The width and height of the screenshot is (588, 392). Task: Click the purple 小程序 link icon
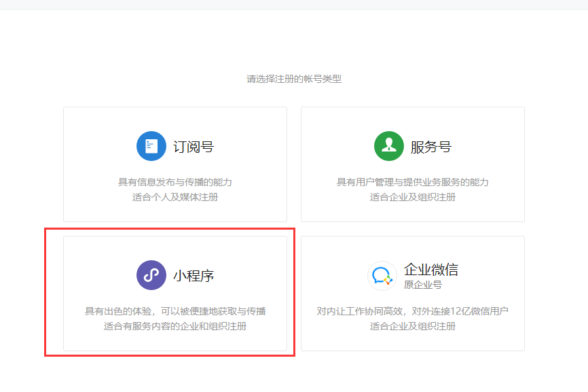pyautogui.click(x=151, y=275)
